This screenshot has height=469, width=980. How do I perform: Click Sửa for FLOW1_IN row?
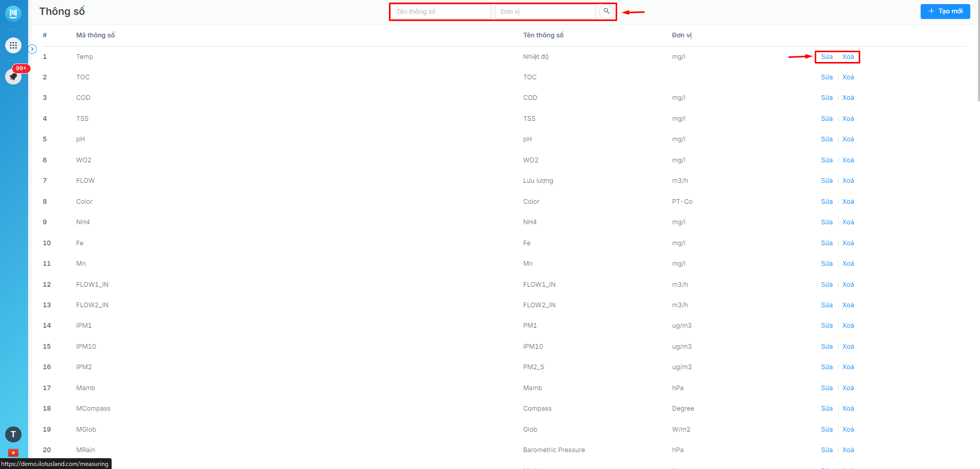pyautogui.click(x=826, y=285)
